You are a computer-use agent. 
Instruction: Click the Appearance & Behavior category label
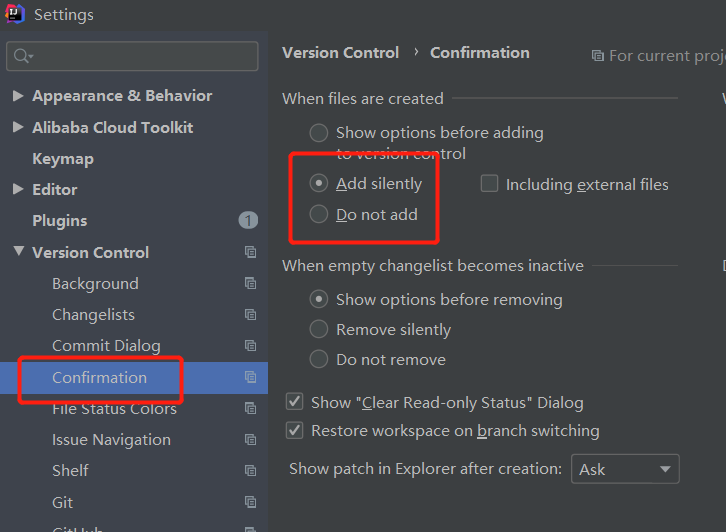tap(122, 96)
